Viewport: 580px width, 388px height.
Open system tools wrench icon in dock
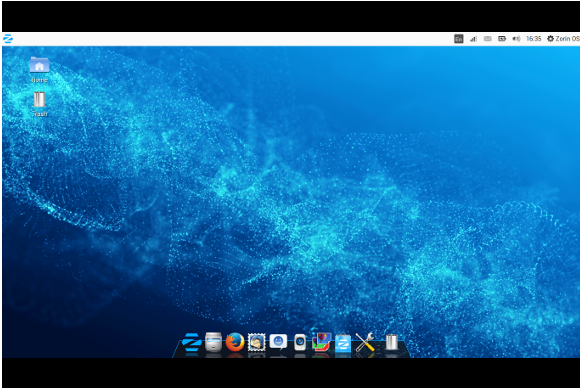pos(365,342)
